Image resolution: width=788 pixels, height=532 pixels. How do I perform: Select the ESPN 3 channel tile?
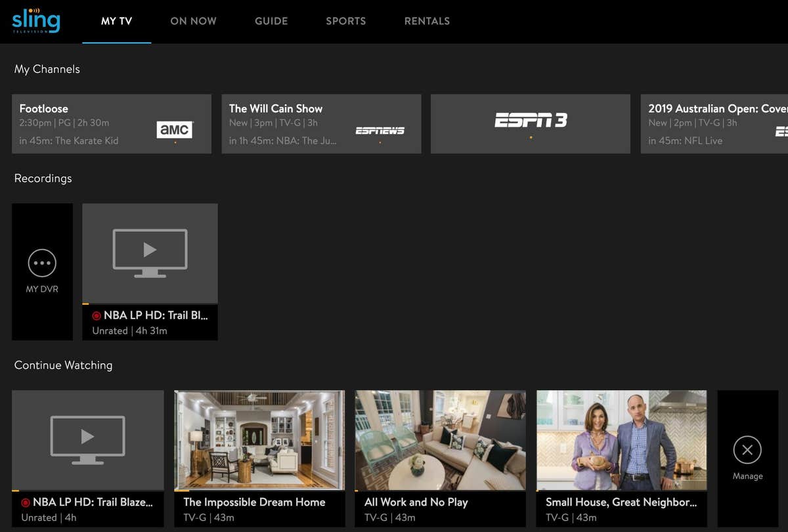(x=530, y=123)
